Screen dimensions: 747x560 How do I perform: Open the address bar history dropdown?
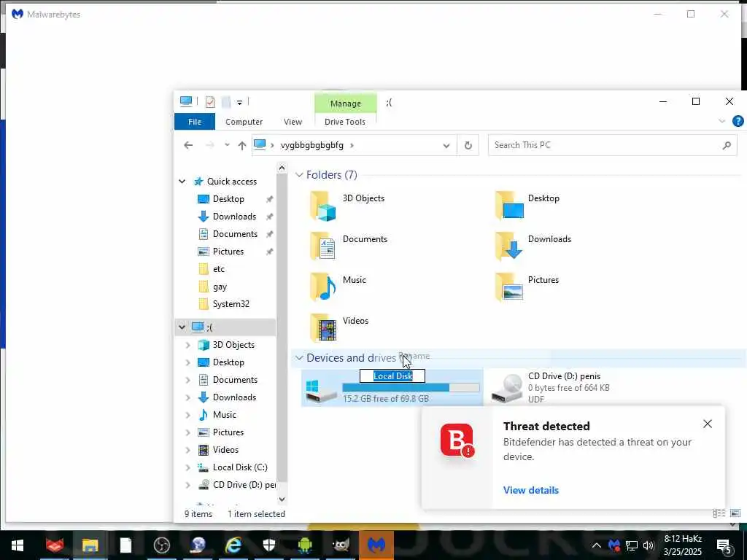(x=446, y=145)
